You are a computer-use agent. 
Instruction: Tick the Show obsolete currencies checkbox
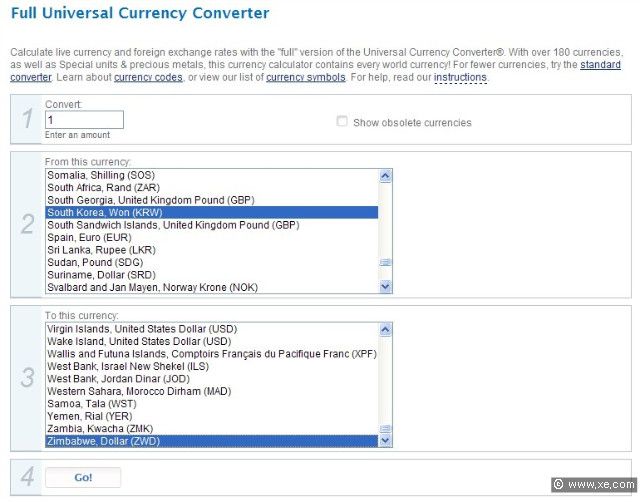click(x=342, y=121)
